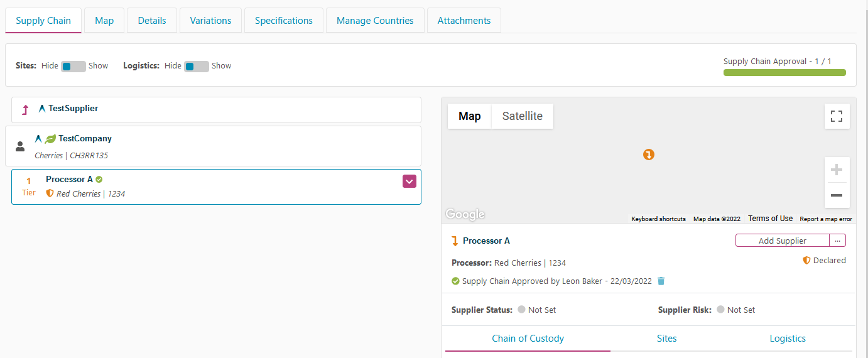Viewport: 868px width, 358px height.
Task: Open the more options ellipsis beside Add Supplier
Action: pos(837,241)
